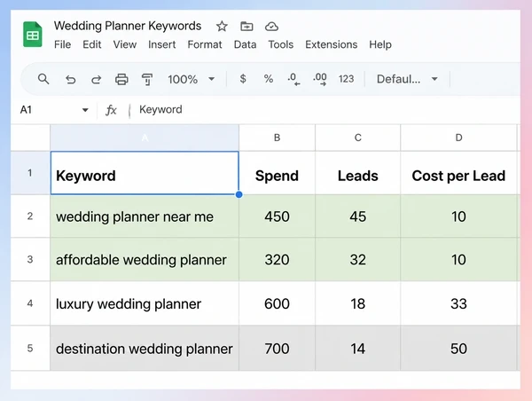
Task: Click the Leads header cell
Action: pos(357,173)
